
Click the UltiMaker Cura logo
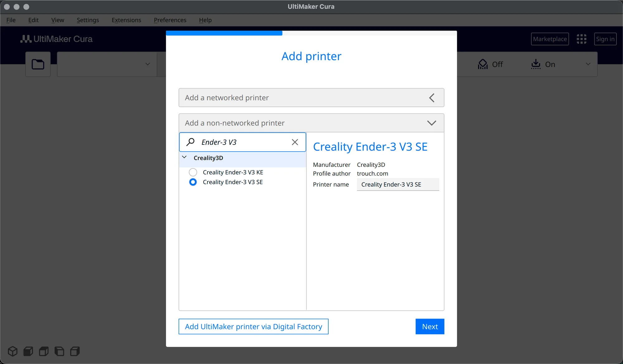click(x=56, y=39)
